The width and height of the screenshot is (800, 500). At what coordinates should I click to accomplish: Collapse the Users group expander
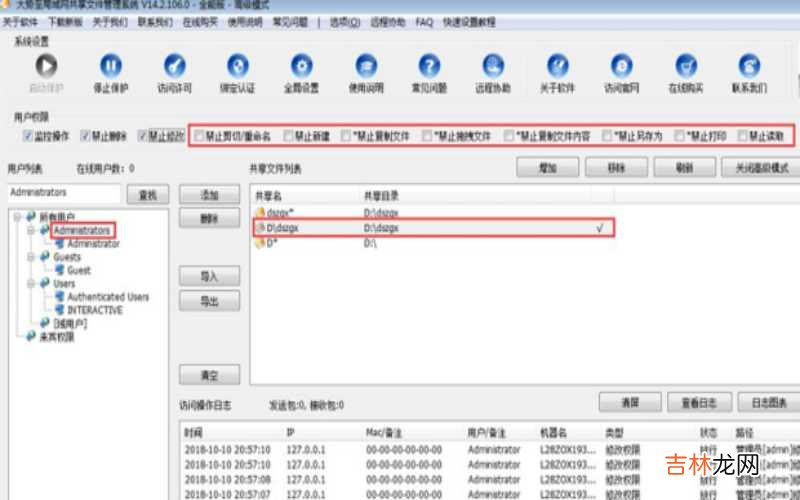click(31, 284)
